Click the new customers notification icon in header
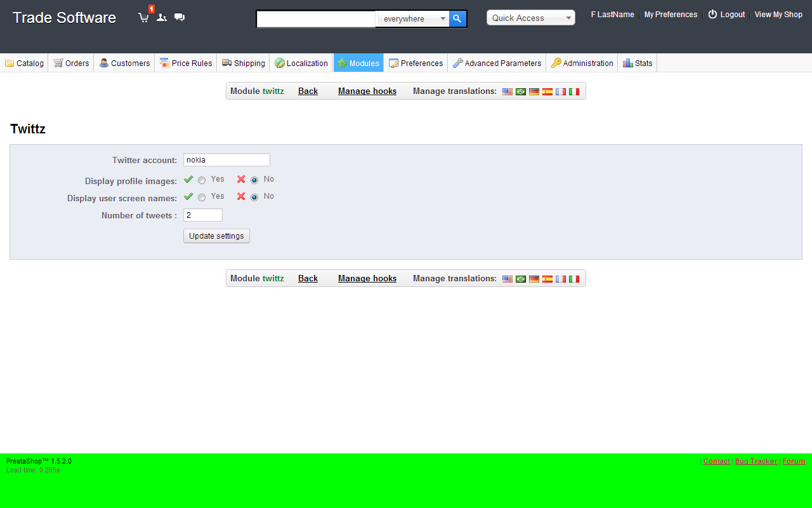The image size is (812, 508). [x=162, y=18]
